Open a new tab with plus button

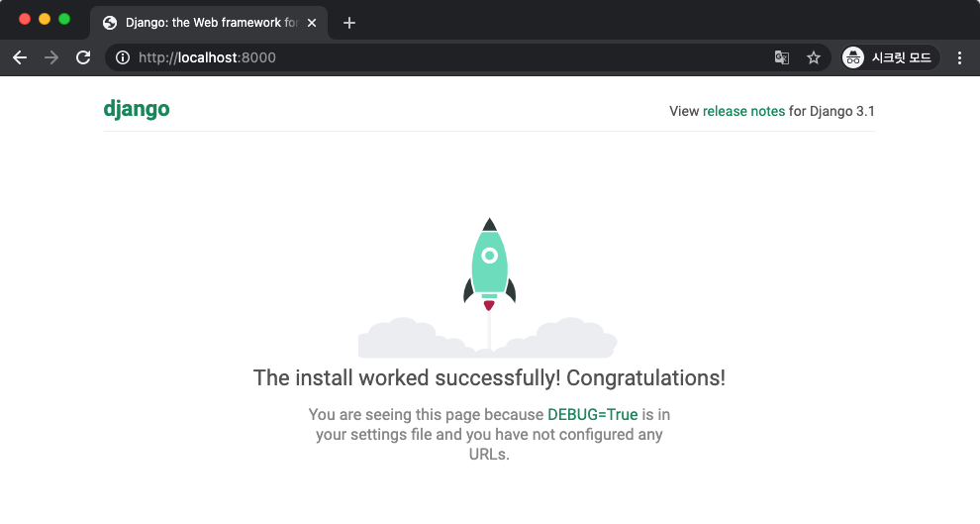click(349, 23)
